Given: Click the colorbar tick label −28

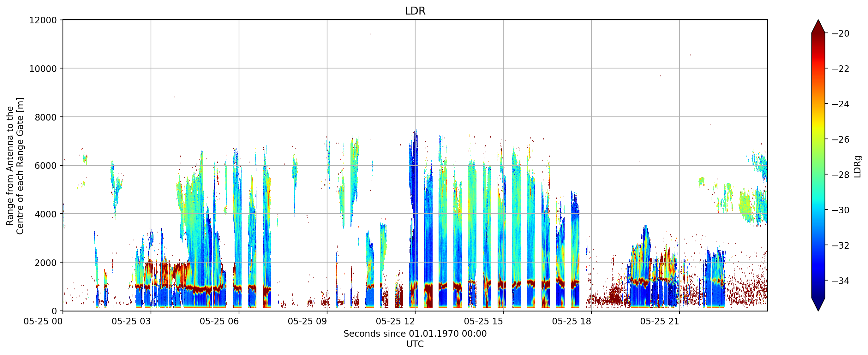Looking at the screenshot, I should click(x=840, y=175).
